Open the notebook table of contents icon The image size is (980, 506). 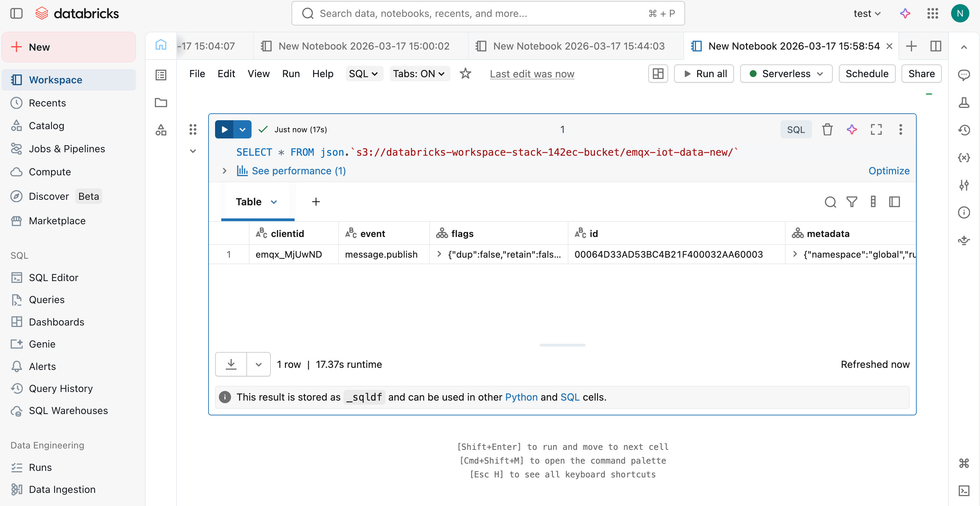[x=161, y=75]
